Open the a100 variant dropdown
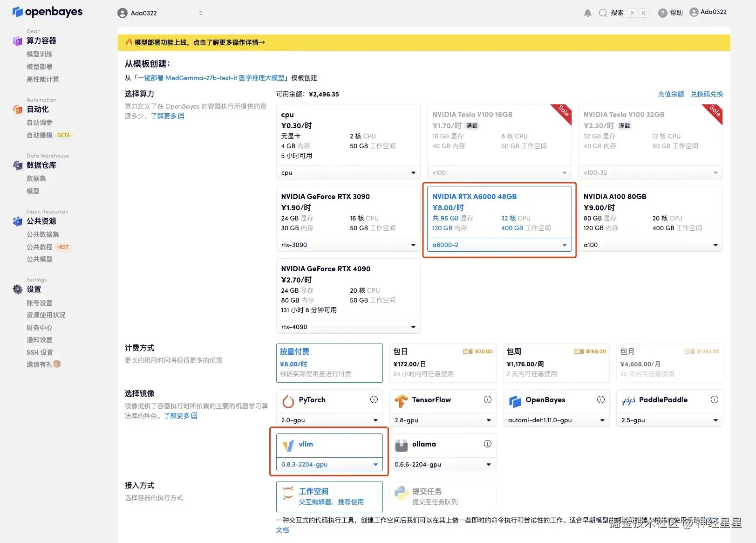 [651, 245]
